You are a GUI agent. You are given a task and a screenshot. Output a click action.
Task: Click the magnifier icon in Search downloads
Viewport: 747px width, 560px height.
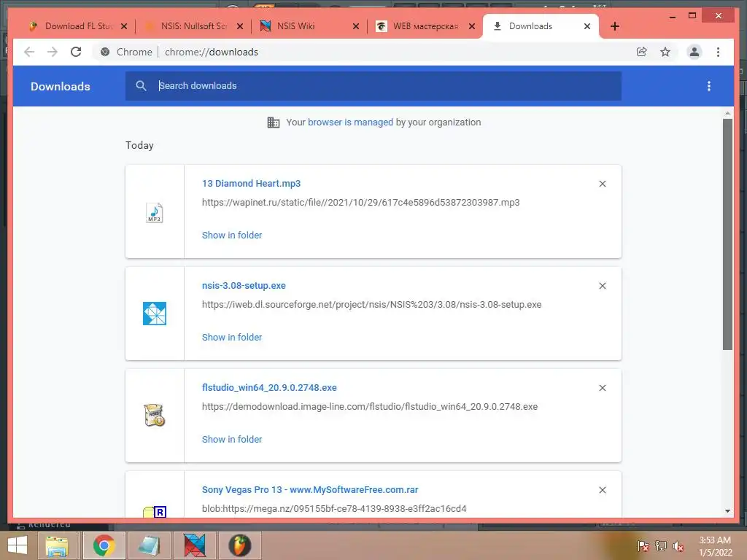(x=141, y=86)
